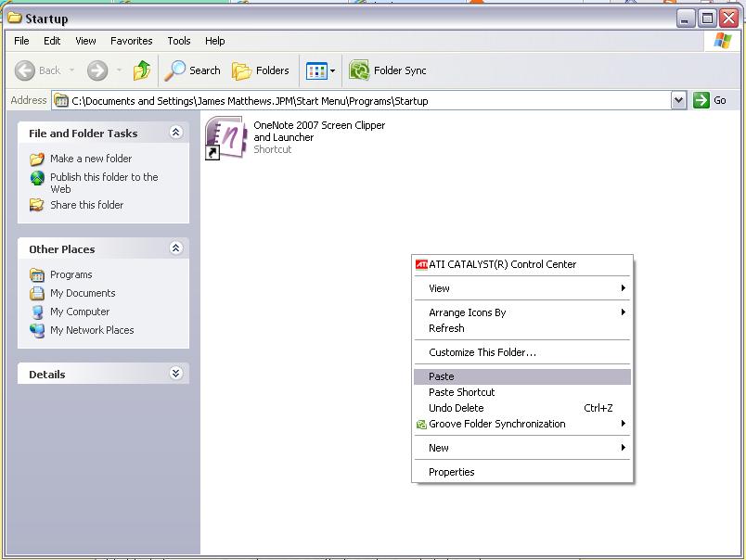
Task: Open the View submenu in context menu
Action: pos(522,288)
